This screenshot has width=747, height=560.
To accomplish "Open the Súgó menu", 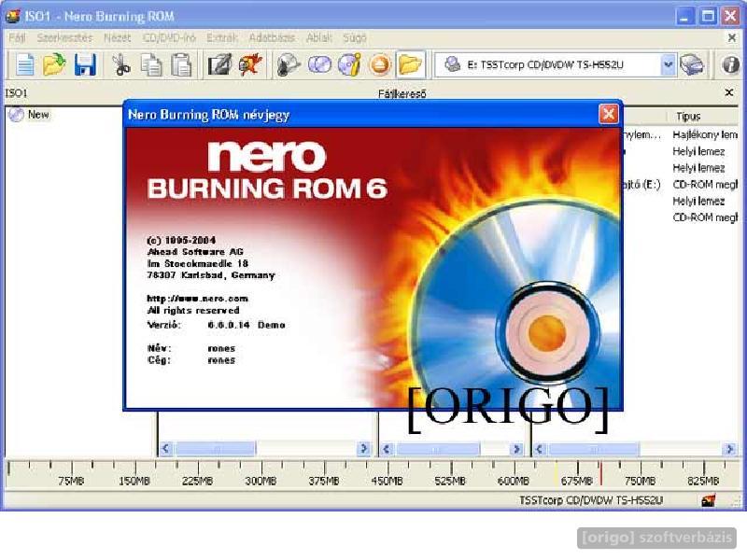I will [x=355, y=37].
